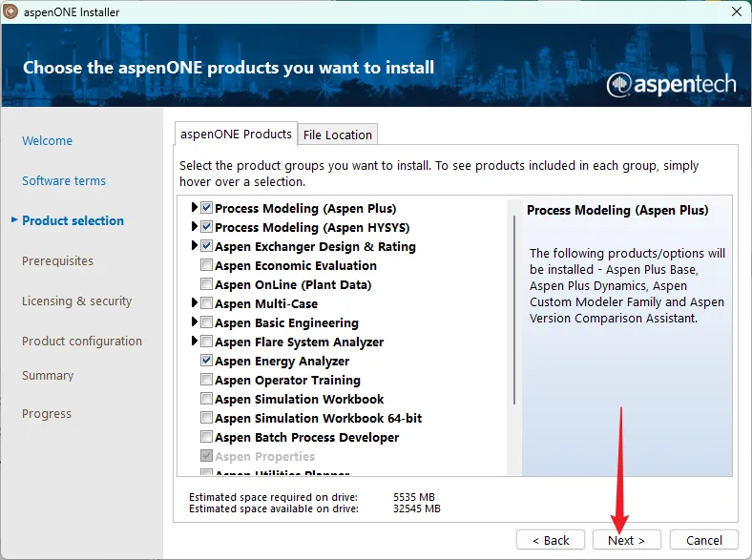Uncheck Aspen Exchanger Design & Rating checkbox
The height and width of the screenshot is (560, 752).
pyautogui.click(x=206, y=246)
